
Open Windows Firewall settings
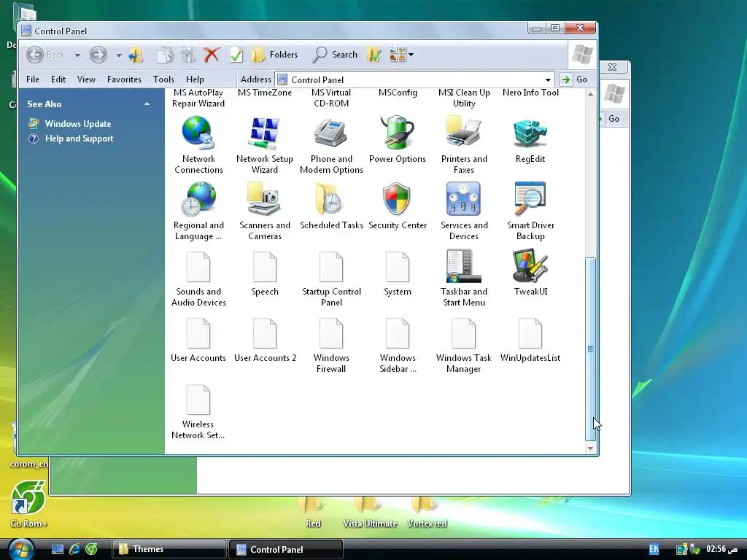331,345
